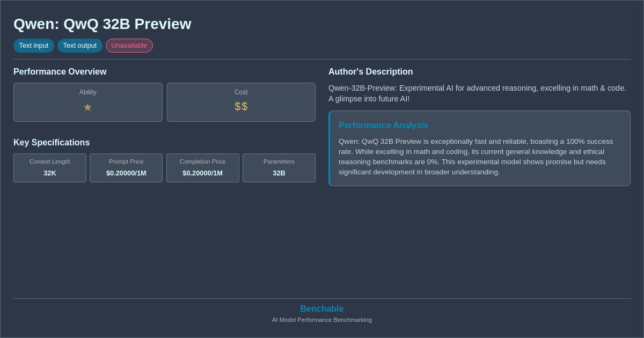This screenshot has height=338, width=644.
Task: Click the Completion Price value $0.20000/1M
Action: pos(202,173)
